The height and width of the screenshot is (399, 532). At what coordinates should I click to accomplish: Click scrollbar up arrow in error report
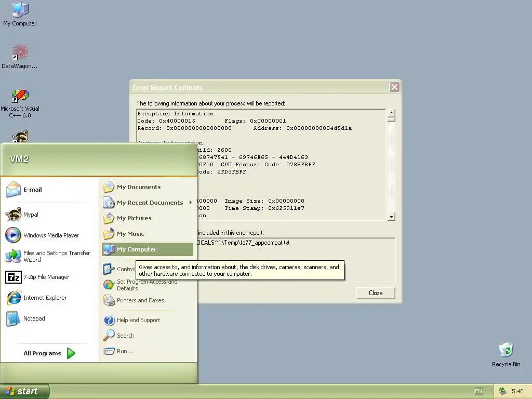click(x=391, y=113)
